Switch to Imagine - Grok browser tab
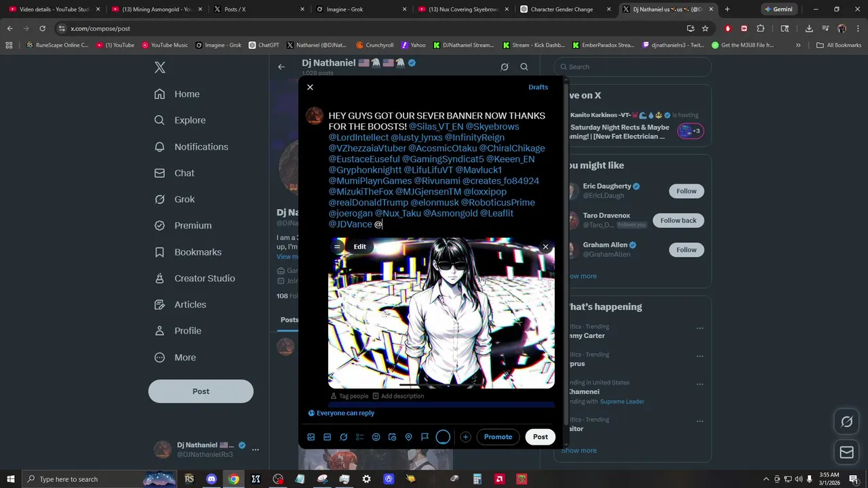 (360, 9)
